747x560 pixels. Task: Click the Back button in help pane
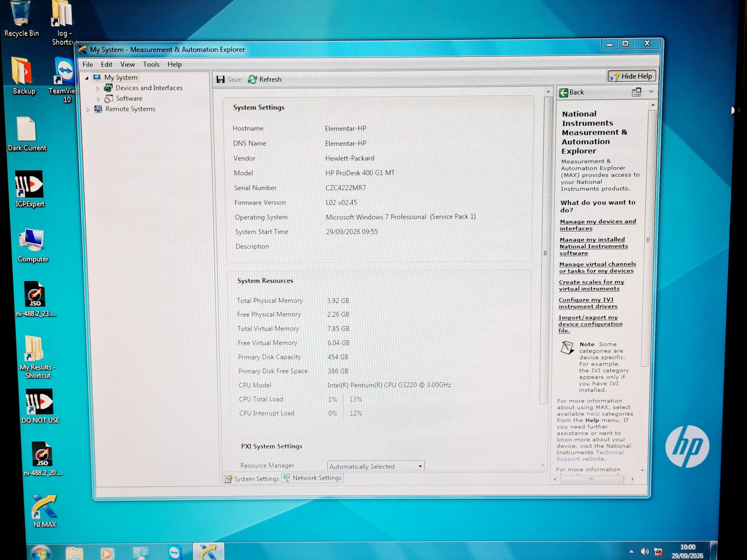571,92
